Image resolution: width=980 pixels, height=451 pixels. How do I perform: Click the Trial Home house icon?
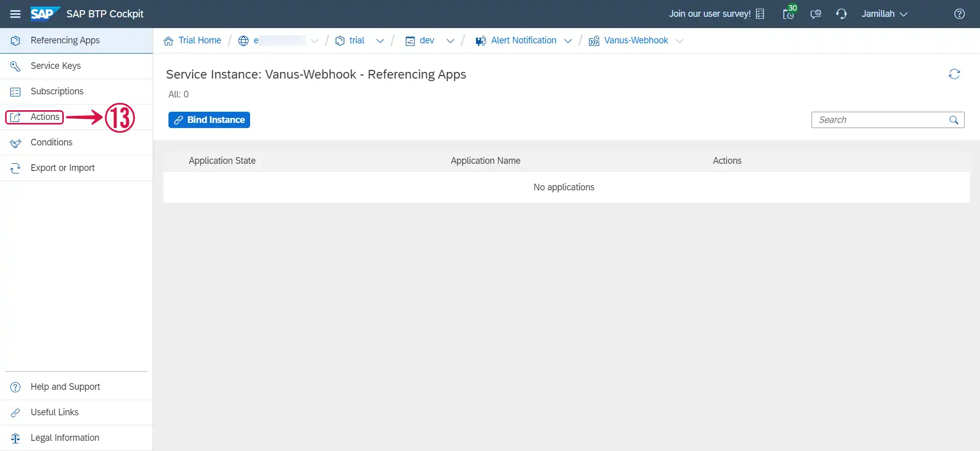click(x=168, y=41)
